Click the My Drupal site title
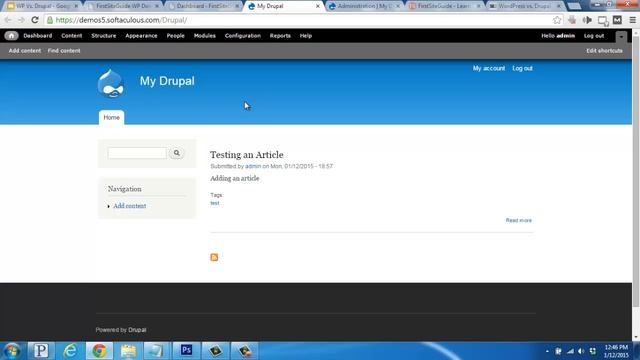Image resolution: width=640 pixels, height=360 pixels. pos(167,81)
